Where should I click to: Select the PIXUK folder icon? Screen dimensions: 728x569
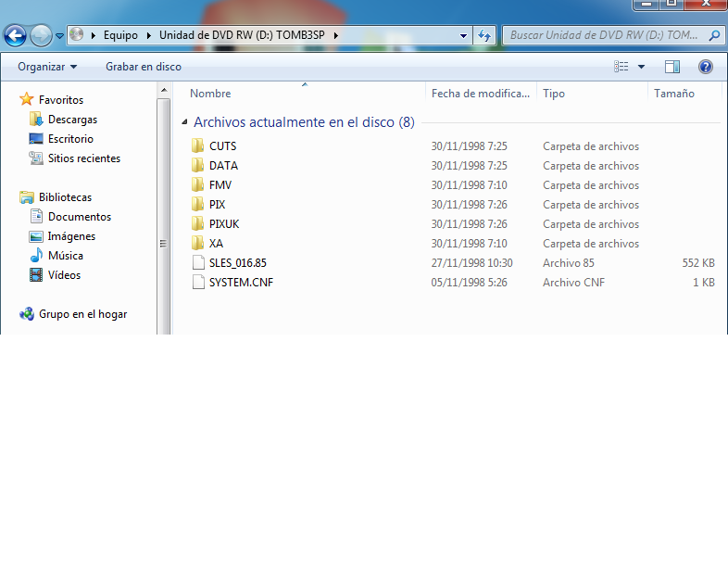tap(198, 224)
